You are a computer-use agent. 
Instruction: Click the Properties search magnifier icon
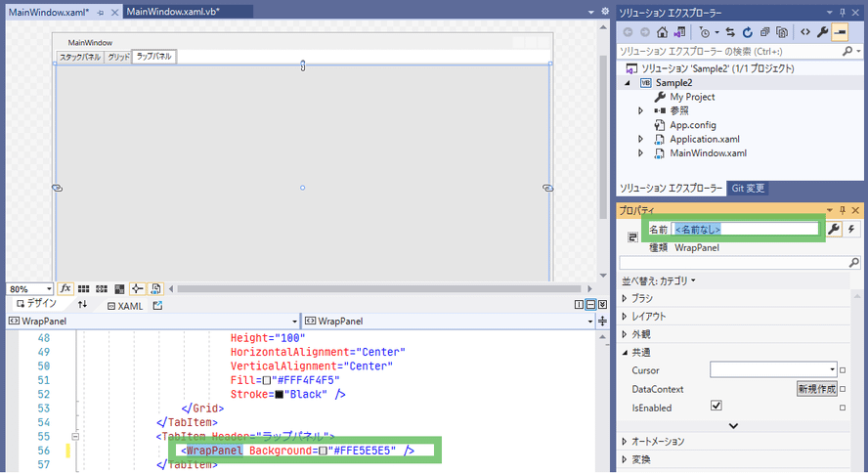point(854,263)
